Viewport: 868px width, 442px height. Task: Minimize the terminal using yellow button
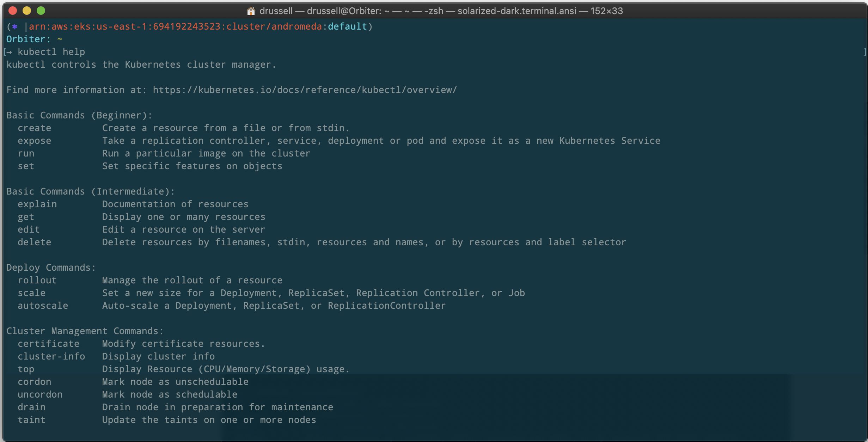[x=27, y=11]
